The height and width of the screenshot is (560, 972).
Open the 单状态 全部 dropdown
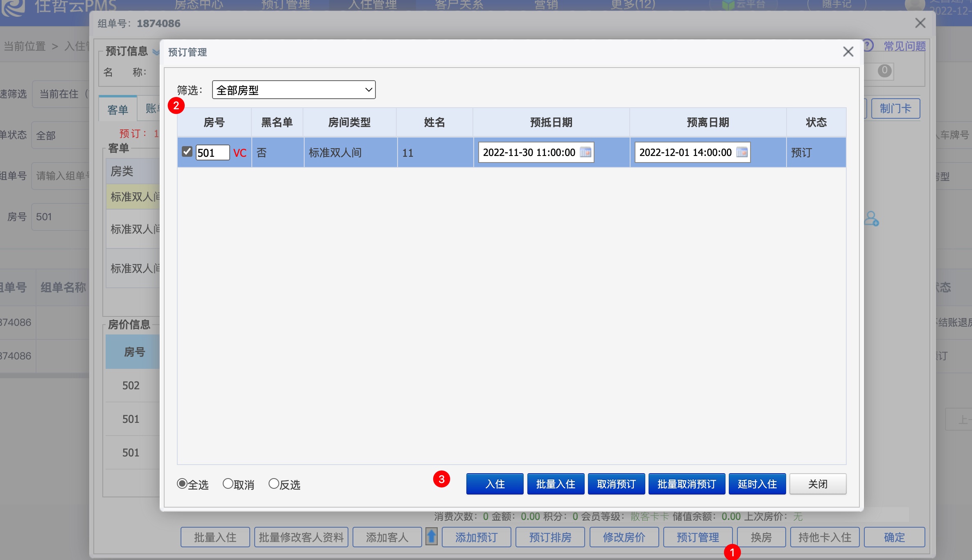coord(61,135)
